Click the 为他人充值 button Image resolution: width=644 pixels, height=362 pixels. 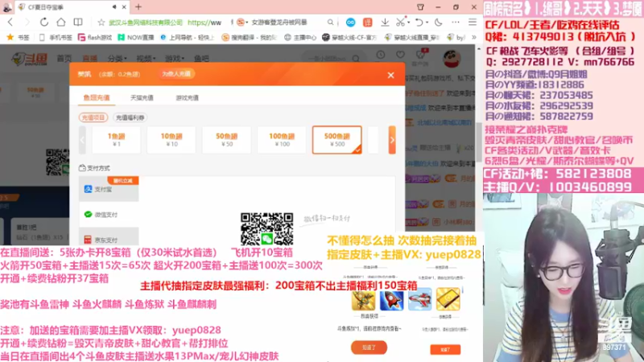pos(176,74)
